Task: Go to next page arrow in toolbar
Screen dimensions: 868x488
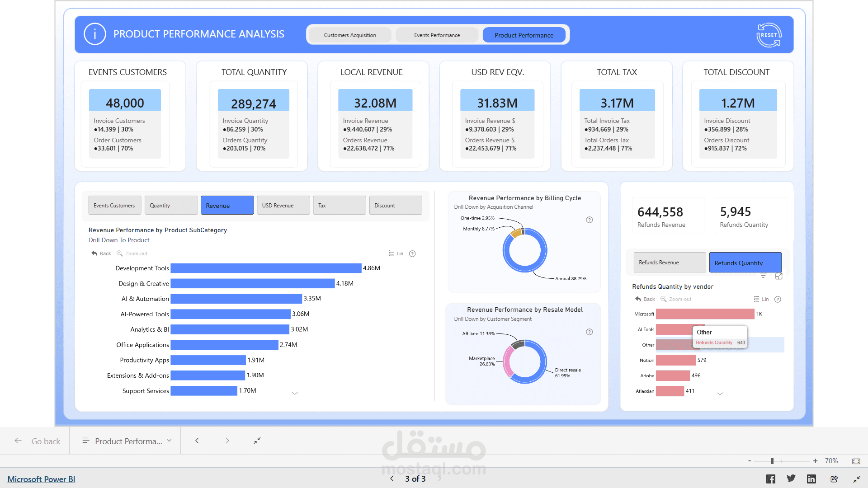Action: click(x=227, y=441)
